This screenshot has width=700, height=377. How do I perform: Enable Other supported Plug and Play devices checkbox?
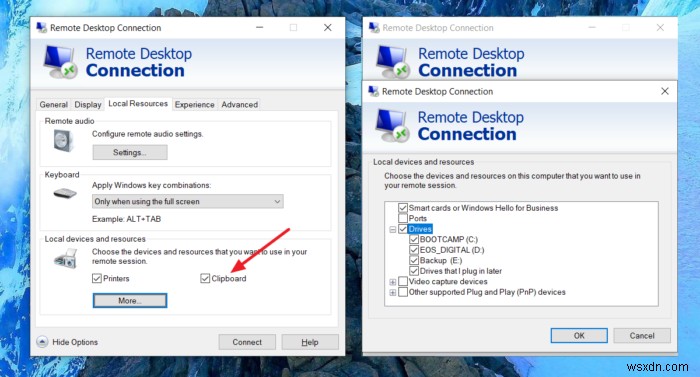(403, 292)
